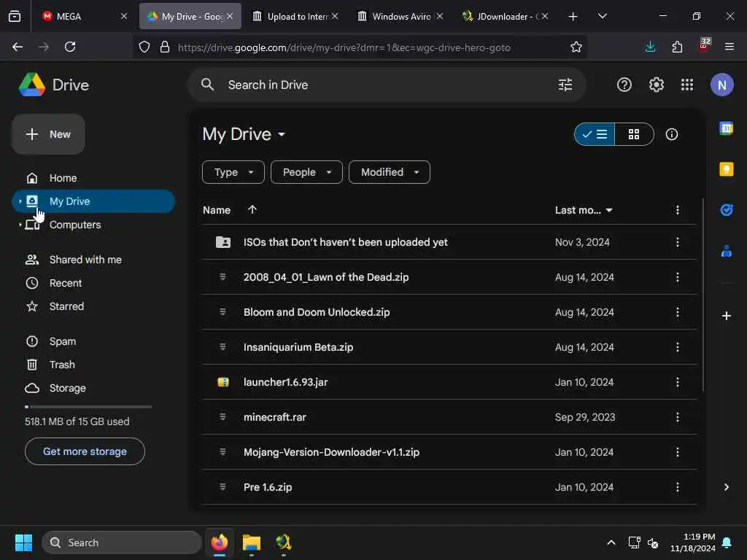This screenshot has width=747, height=560.
Task: Show side panel chevron arrow
Action: tap(726, 487)
